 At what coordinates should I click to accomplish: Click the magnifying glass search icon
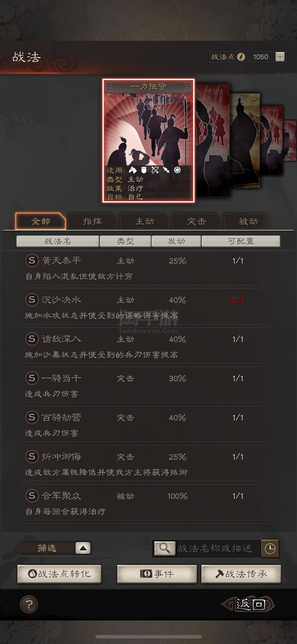[165, 548]
